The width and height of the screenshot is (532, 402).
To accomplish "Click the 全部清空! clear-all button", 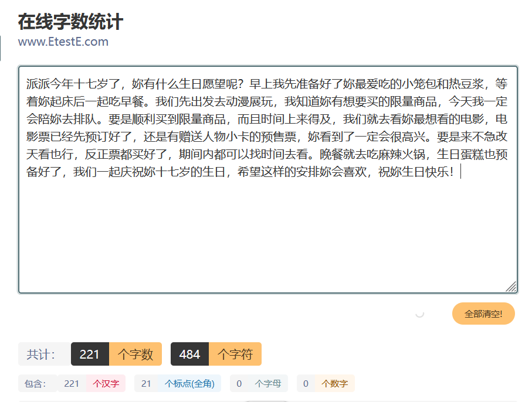I will click(483, 314).
